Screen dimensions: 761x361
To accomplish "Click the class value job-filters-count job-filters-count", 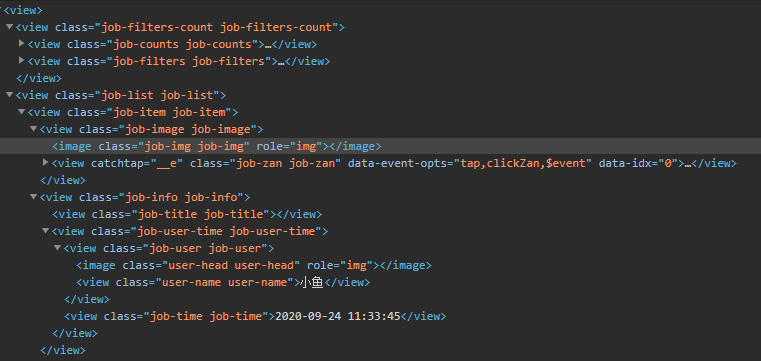I will point(216,27).
